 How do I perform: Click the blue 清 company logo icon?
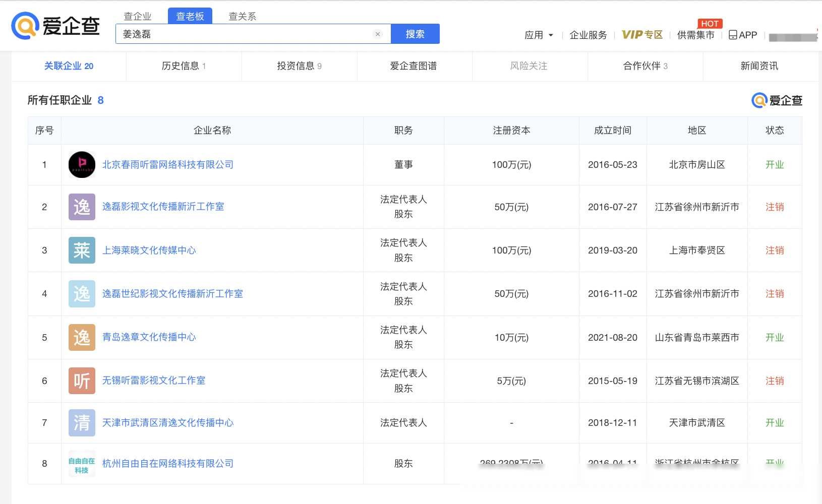(x=82, y=422)
